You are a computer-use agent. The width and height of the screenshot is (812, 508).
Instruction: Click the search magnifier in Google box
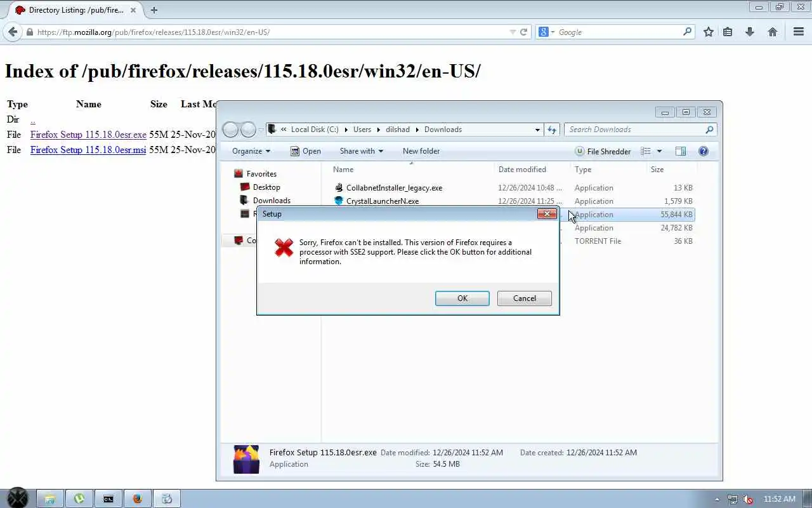point(688,32)
